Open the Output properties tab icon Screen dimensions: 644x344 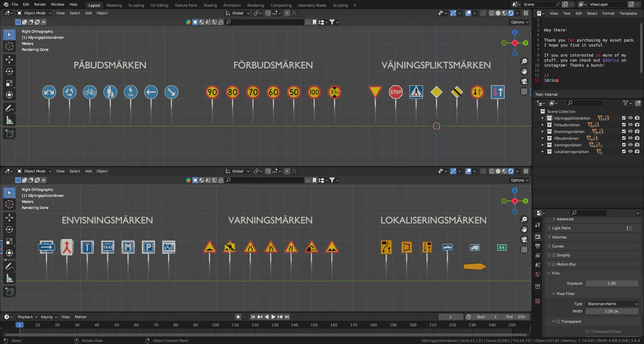[538, 246]
